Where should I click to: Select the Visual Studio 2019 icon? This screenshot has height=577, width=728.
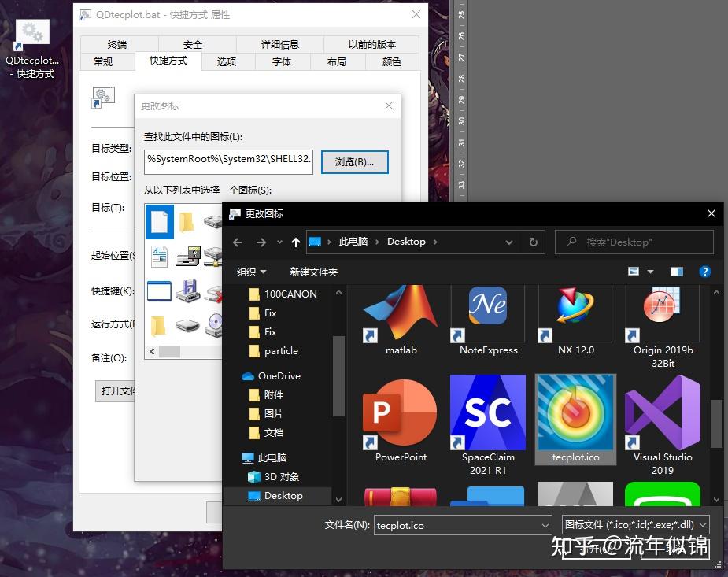click(662, 412)
